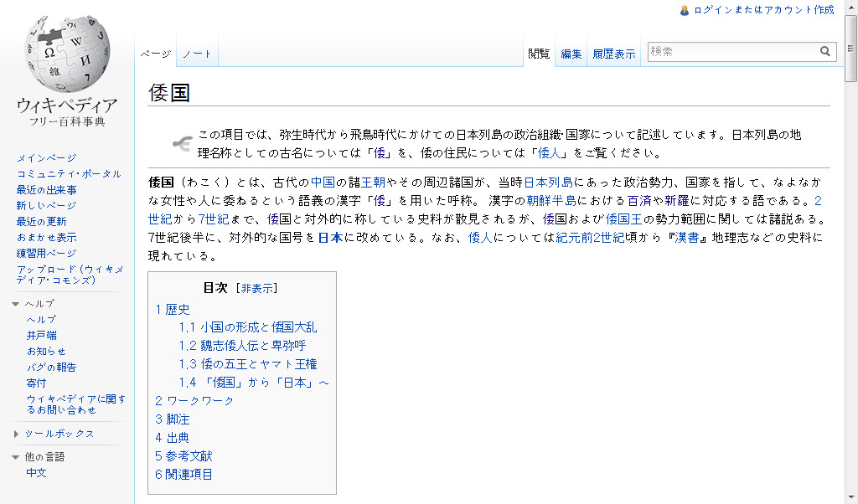Expand the ツールボックス sidebar section
The image size is (858, 504).
[x=16, y=434]
